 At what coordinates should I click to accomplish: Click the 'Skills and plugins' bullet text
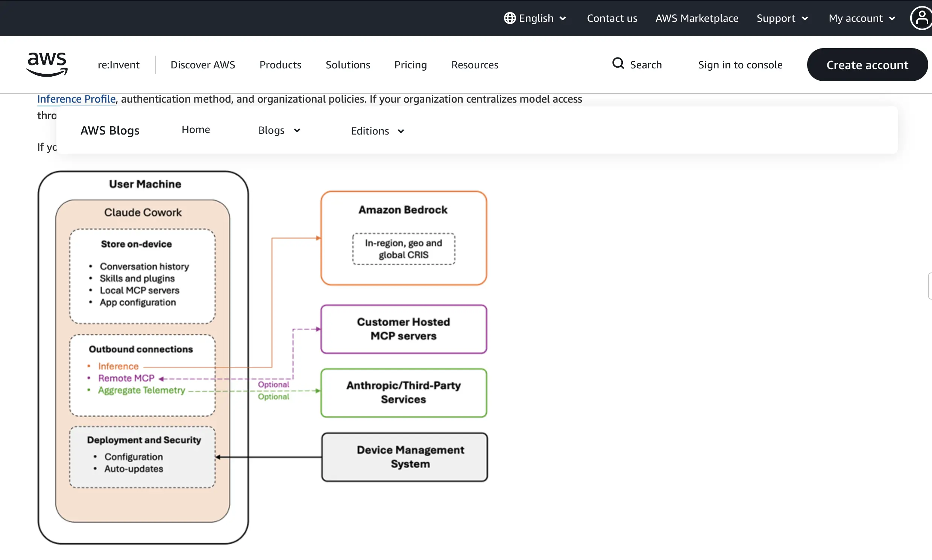click(137, 278)
